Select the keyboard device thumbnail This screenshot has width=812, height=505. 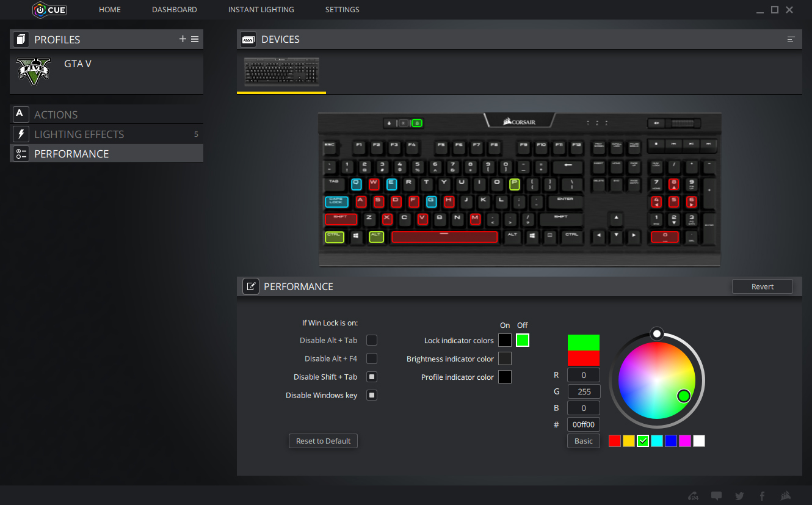coord(281,71)
